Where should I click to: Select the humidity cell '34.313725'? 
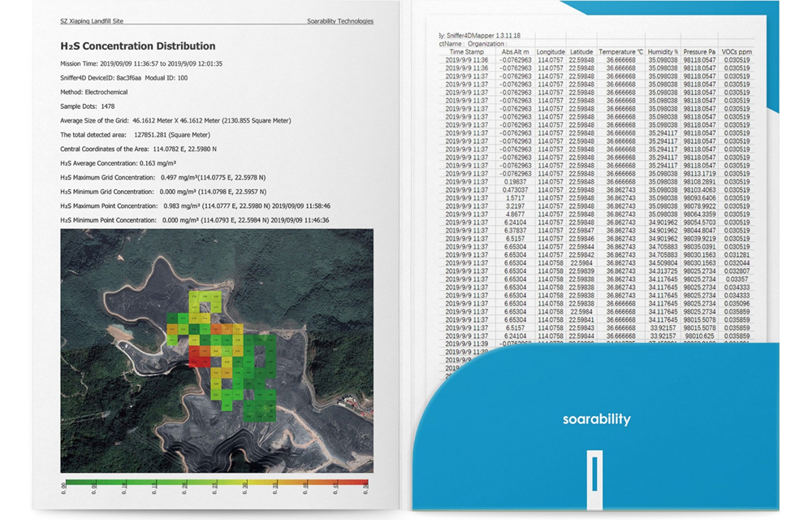click(x=663, y=271)
